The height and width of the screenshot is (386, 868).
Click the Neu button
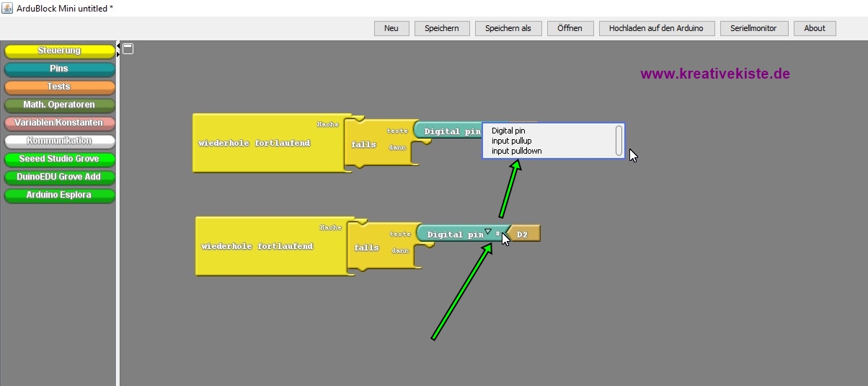(x=391, y=28)
